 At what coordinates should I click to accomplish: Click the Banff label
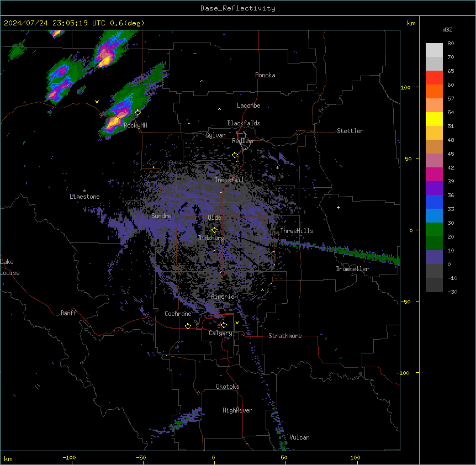68,313
